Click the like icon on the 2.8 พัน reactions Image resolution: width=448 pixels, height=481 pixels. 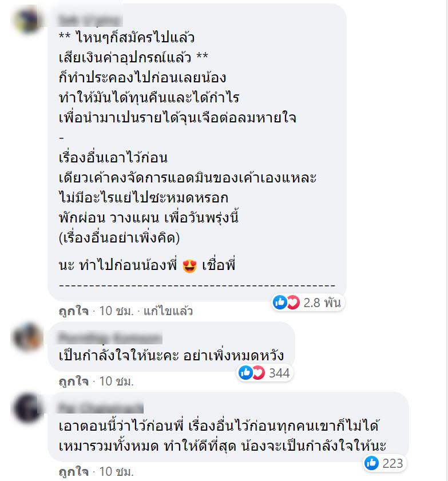click(280, 303)
